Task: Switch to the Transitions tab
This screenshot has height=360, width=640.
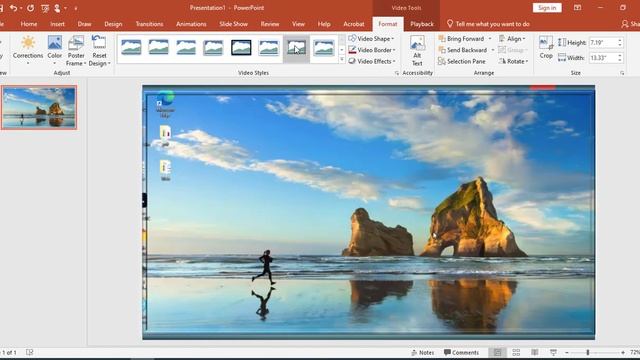Action: point(149,24)
